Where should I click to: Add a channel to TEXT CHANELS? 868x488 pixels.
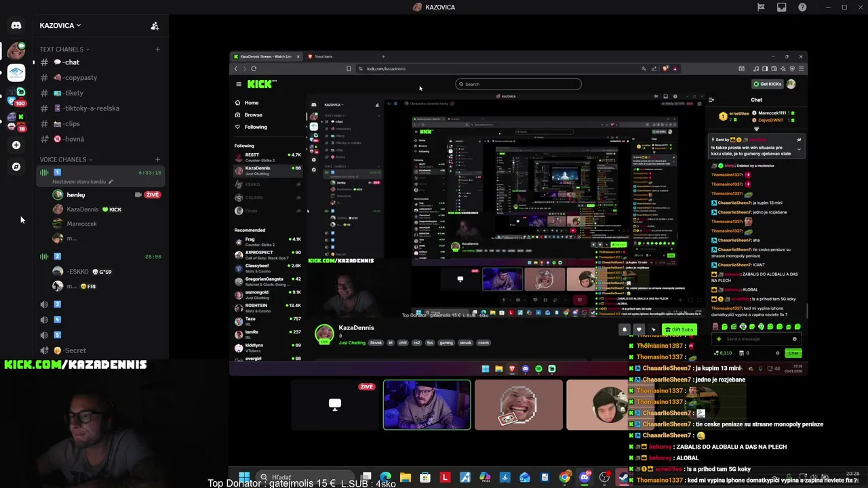157,49
